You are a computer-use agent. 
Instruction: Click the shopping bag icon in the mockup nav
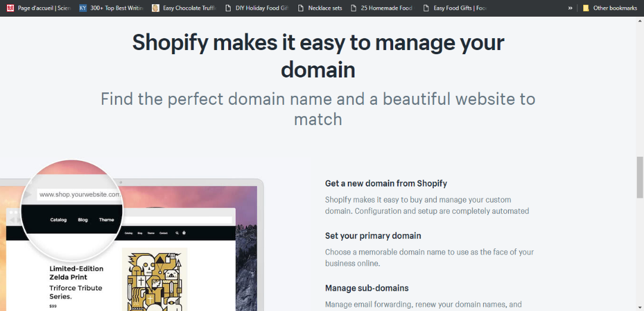tap(184, 233)
